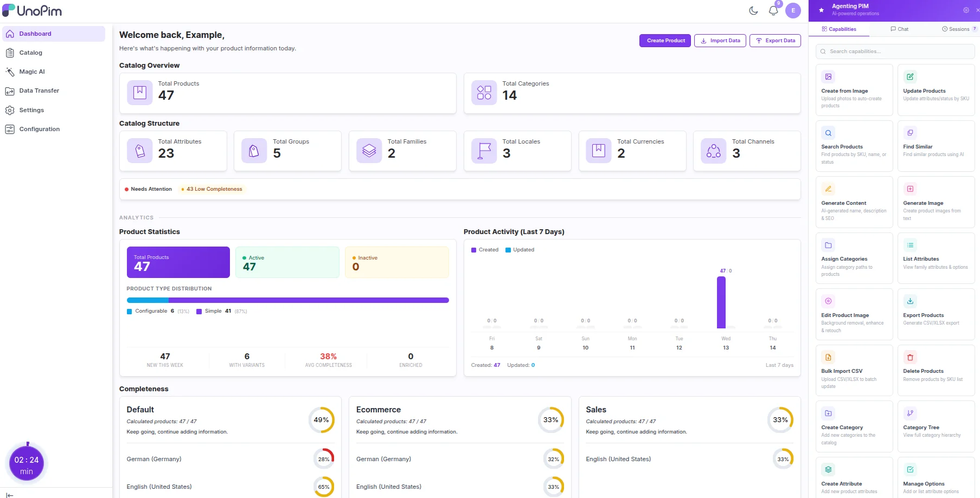Click the Default 49% completeness ring
This screenshot has width=980, height=498.
(321, 420)
